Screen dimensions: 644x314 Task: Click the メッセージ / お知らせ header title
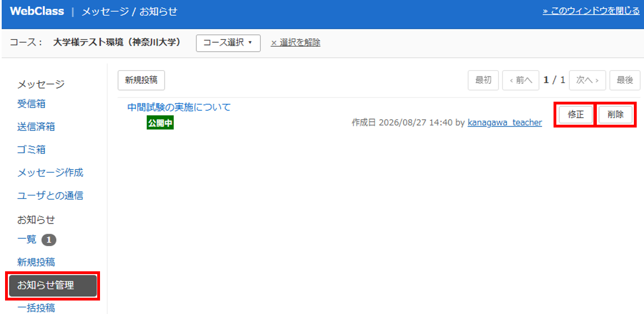click(x=129, y=12)
